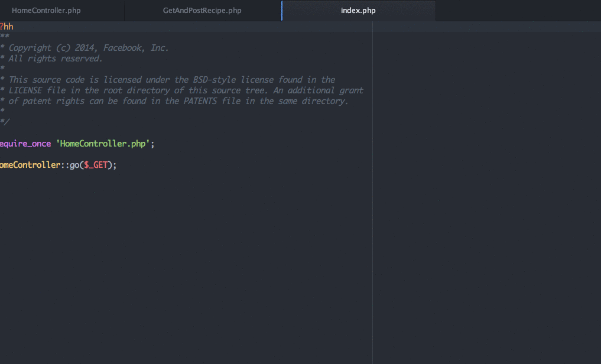Click the HomeController class name in the call
Image resolution: width=601 pixels, height=364 pixels.
pos(30,165)
